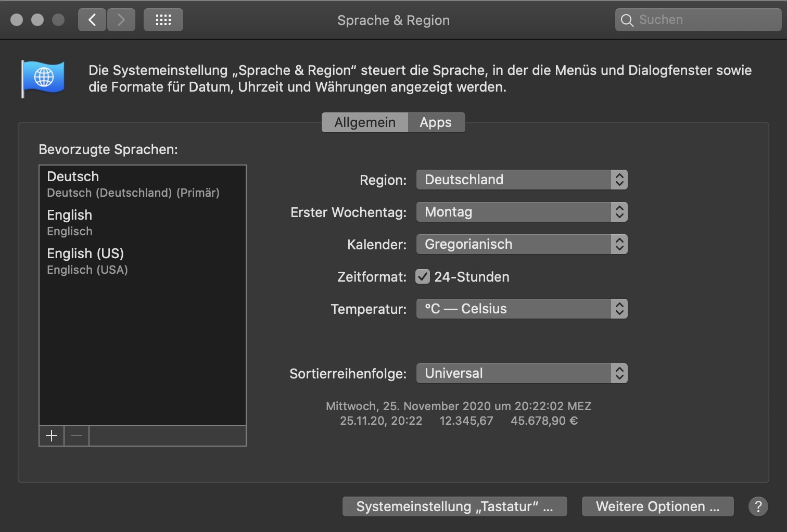The image size is (787, 532).
Task: Open the Sortierreihenfolge dropdown showing Universal
Action: click(x=522, y=373)
